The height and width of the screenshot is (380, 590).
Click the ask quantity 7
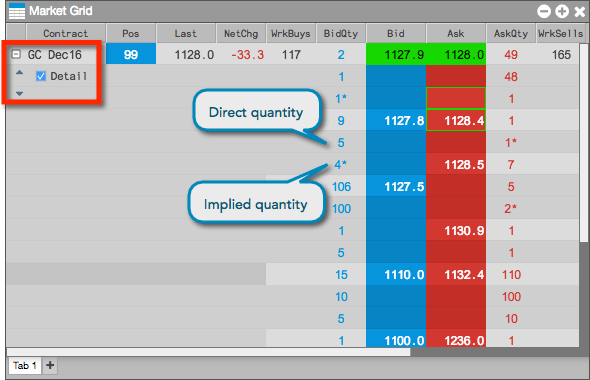pyautogui.click(x=511, y=164)
